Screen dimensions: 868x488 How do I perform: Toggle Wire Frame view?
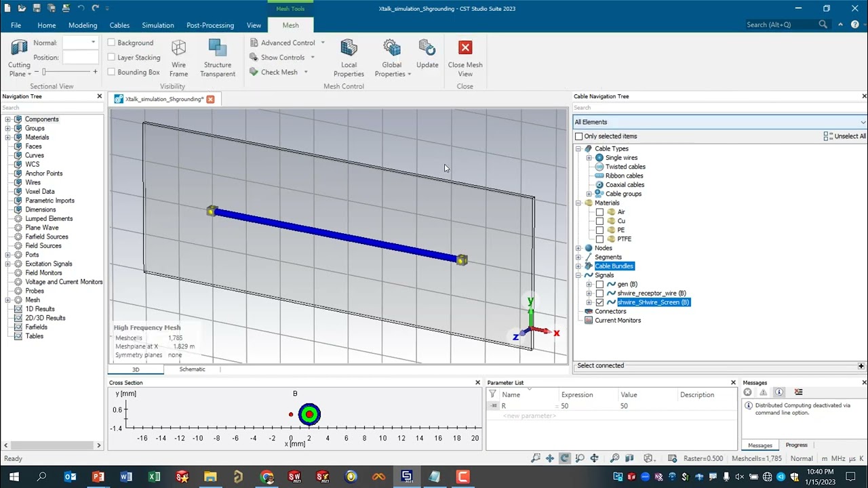coord(178,58)
